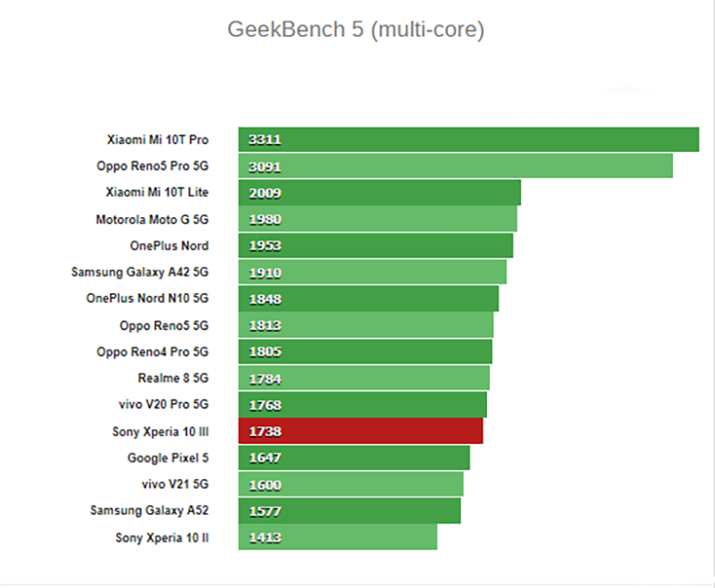Screen dimensions: 715x588
Task: Select the 1805 score on Oppo Reno4 Pro bar
Action: click(x=265, y=352)
